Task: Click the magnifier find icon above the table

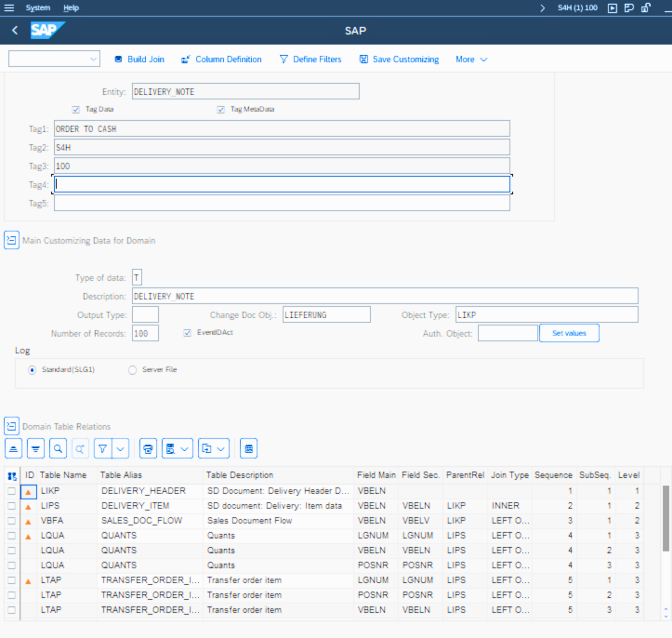Action: (x=58, y=449)
